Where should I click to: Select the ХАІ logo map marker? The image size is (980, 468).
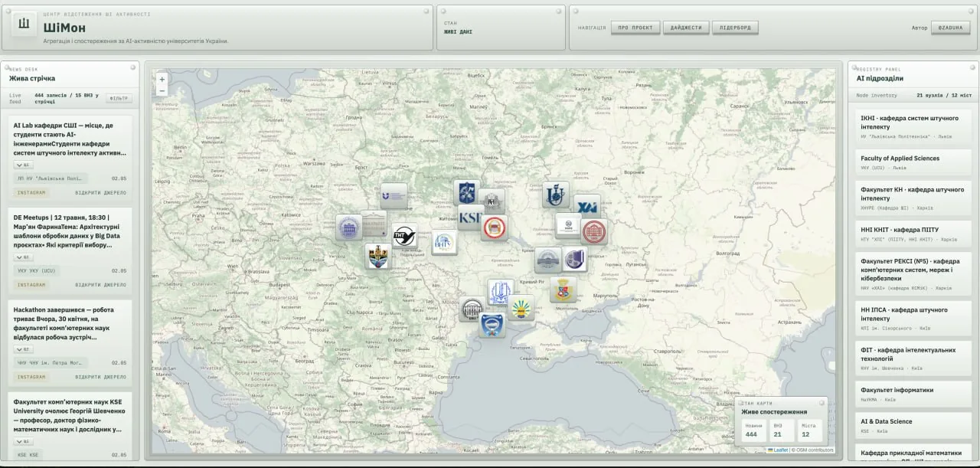tap(586, 207)
